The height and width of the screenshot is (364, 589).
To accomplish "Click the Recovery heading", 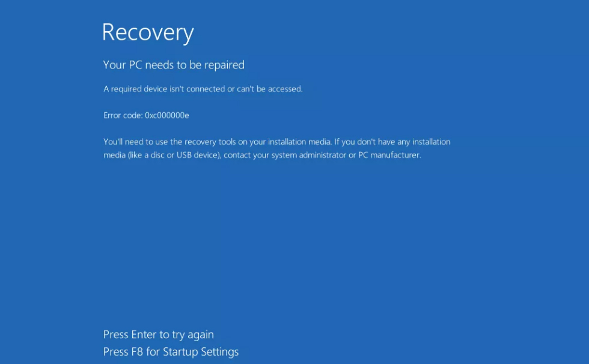I will coord(148,32).
